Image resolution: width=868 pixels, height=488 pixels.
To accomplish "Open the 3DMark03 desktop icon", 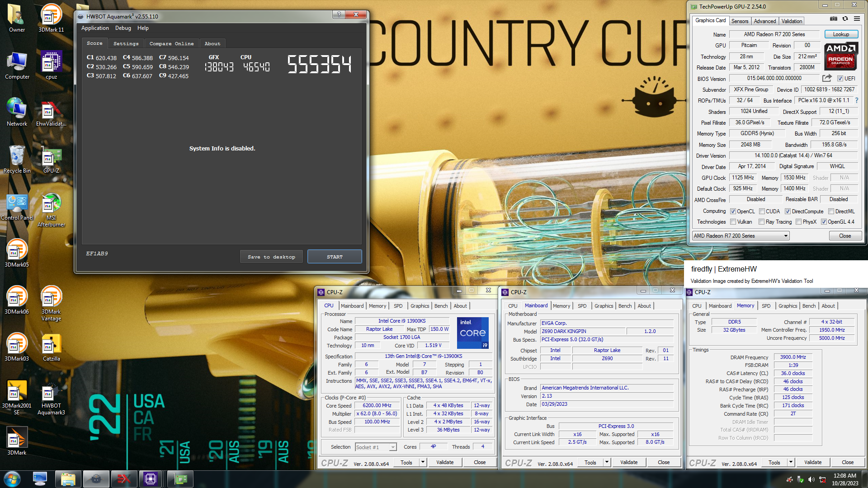I will click(17, 347).
